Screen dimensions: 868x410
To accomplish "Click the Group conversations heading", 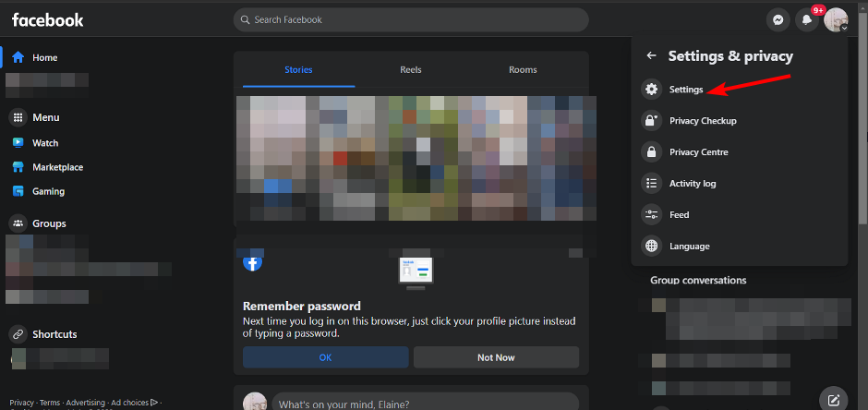I will (698, 281).
